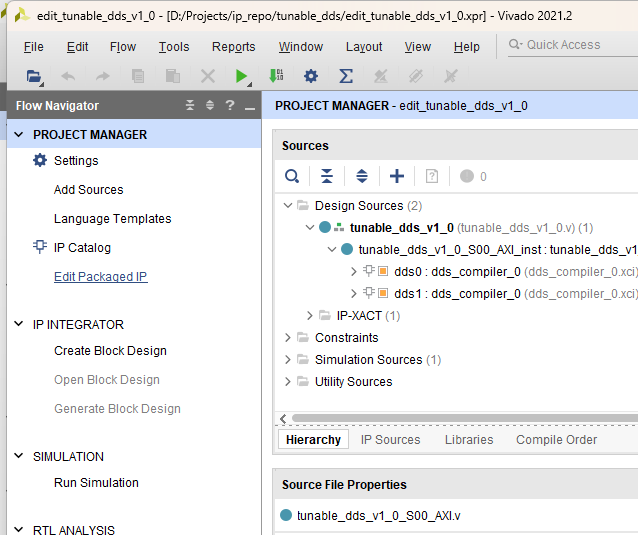Open the View menu
638x535 pixels.
[418, 47]
